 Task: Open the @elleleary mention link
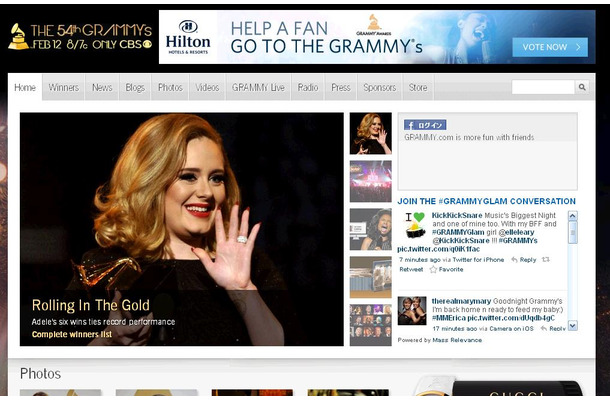pos(516,232)
